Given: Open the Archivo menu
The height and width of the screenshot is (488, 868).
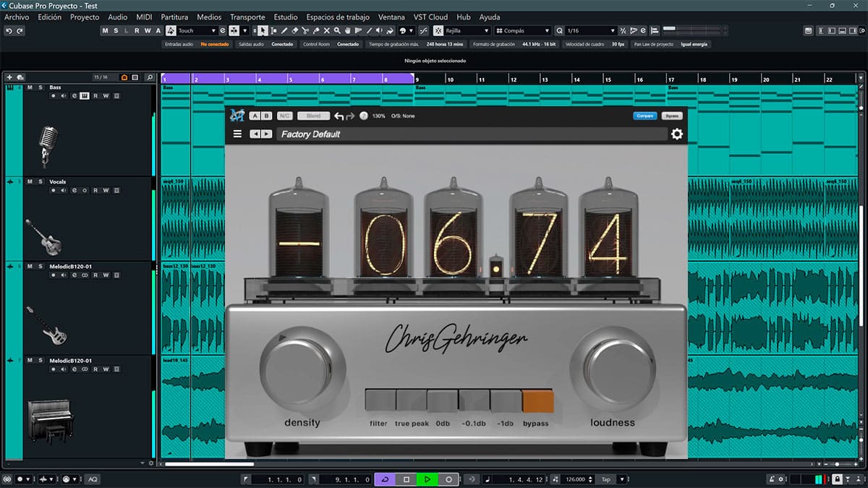Looking at the screenshot, I should (17, 17).
